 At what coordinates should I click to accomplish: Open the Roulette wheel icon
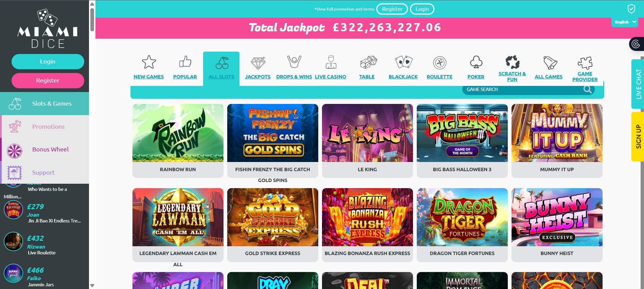[x=440, y=63]
